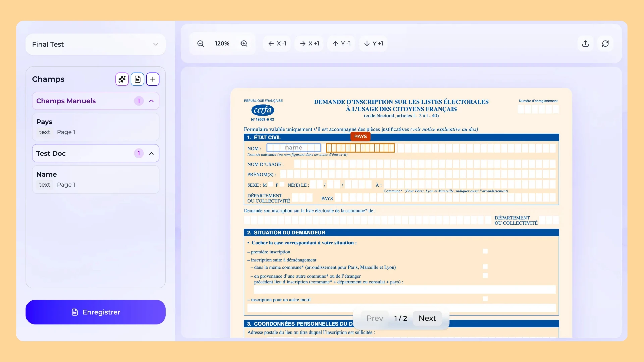Move field left with X -1
This screenshot has height=362, width=644.
coord(277,44)
